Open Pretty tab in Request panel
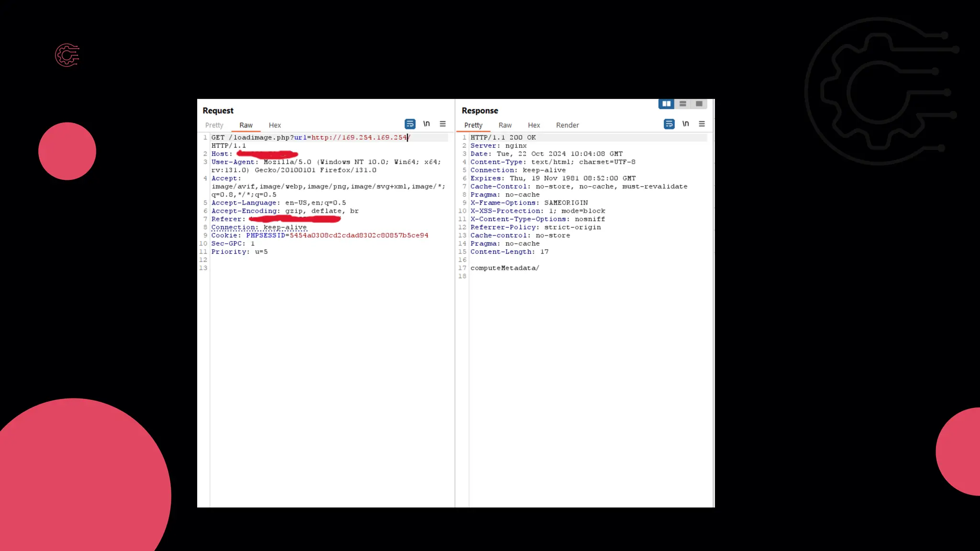 pos(214,125)
